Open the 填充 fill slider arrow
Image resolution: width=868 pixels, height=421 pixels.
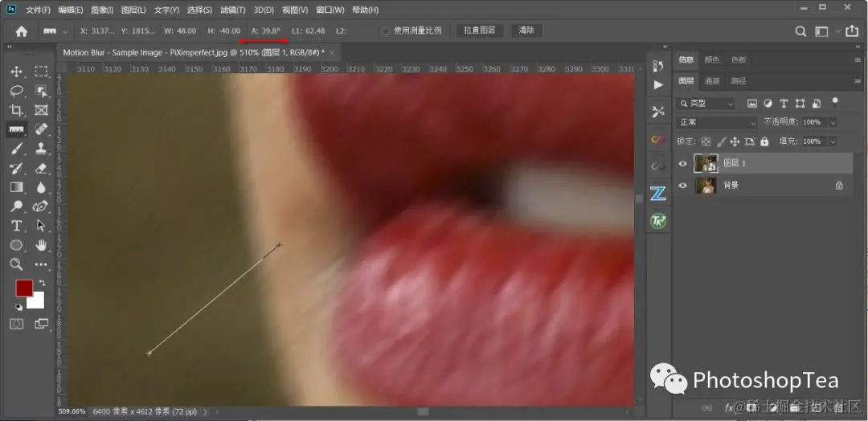[833, 141]
